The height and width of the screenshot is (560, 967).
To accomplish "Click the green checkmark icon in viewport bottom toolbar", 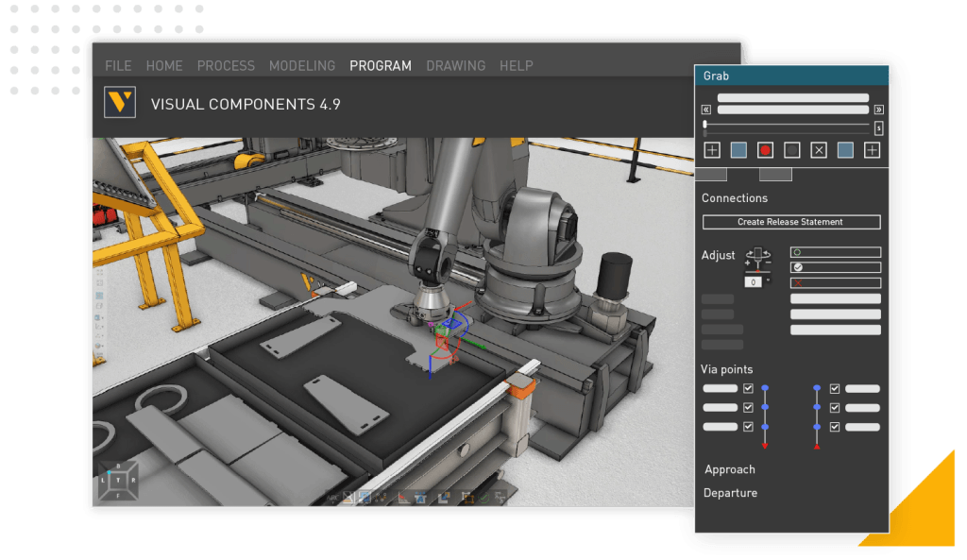I will [x=484, y=497].
